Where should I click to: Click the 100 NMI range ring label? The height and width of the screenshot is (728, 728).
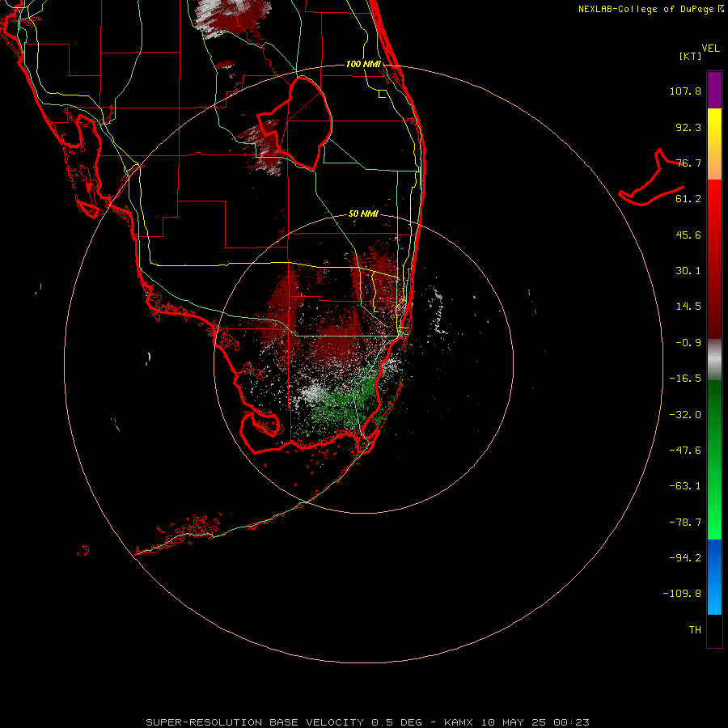click(x=363, y=64)
